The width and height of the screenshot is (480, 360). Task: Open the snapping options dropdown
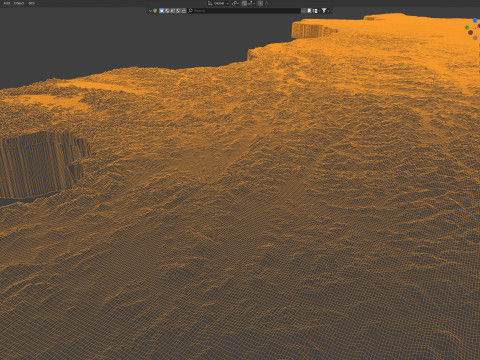(x=251, y=3)
